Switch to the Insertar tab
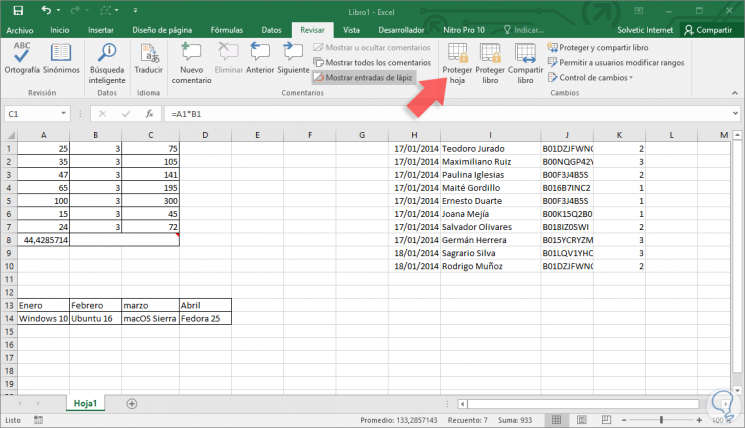 (x=101, y=30)
